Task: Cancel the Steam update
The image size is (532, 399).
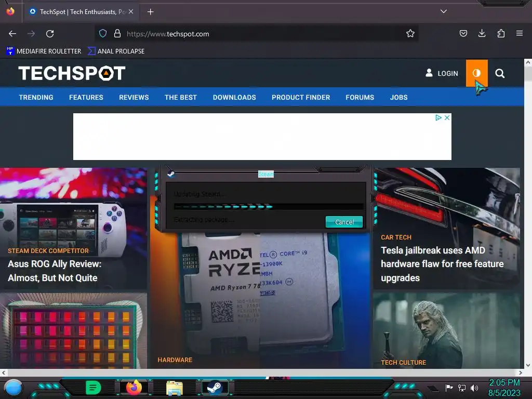Action: coord(344,222)
